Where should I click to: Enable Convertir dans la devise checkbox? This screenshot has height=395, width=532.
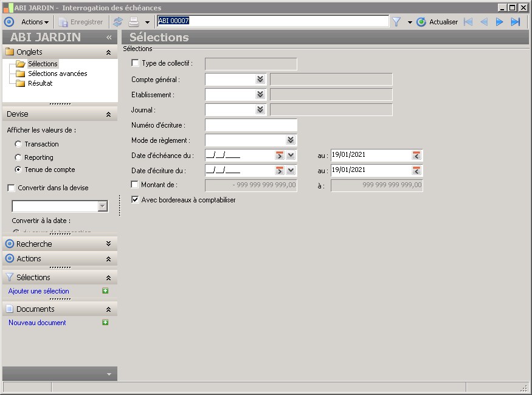pos(11,188)
